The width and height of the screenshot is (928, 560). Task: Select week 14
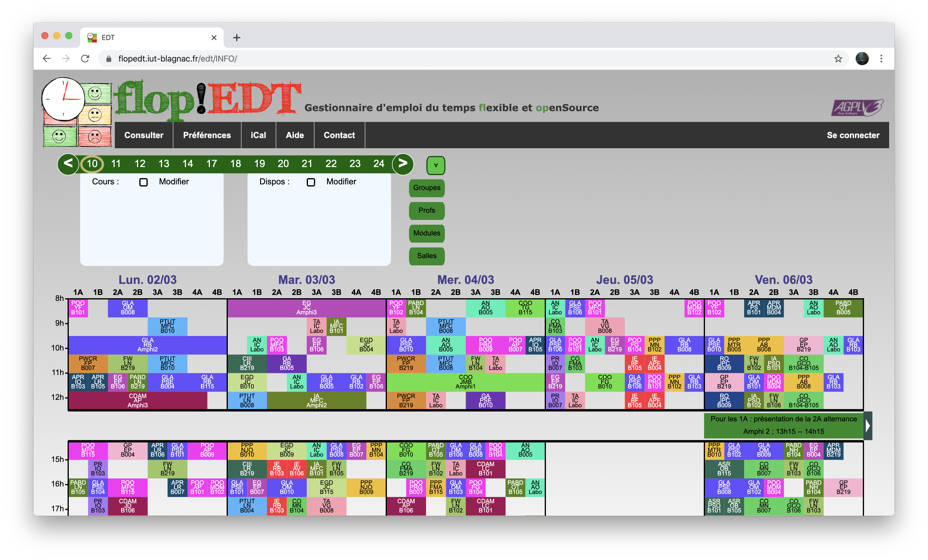(x=187, y=164)
